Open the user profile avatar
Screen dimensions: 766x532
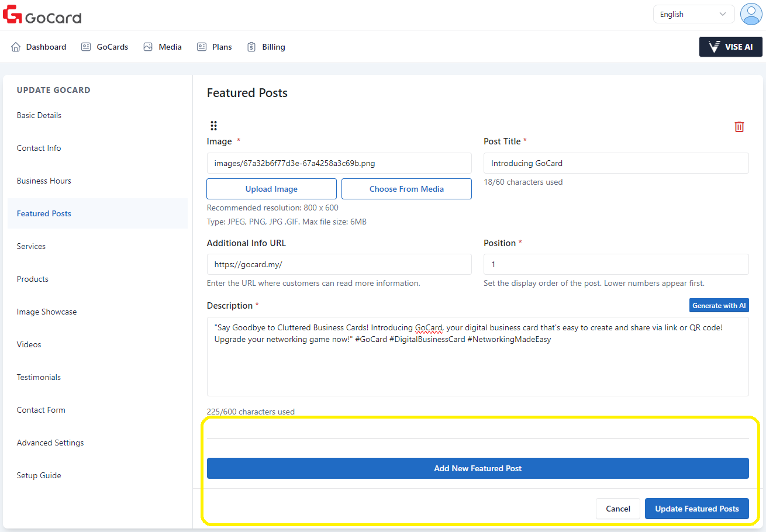coord(750,14)
